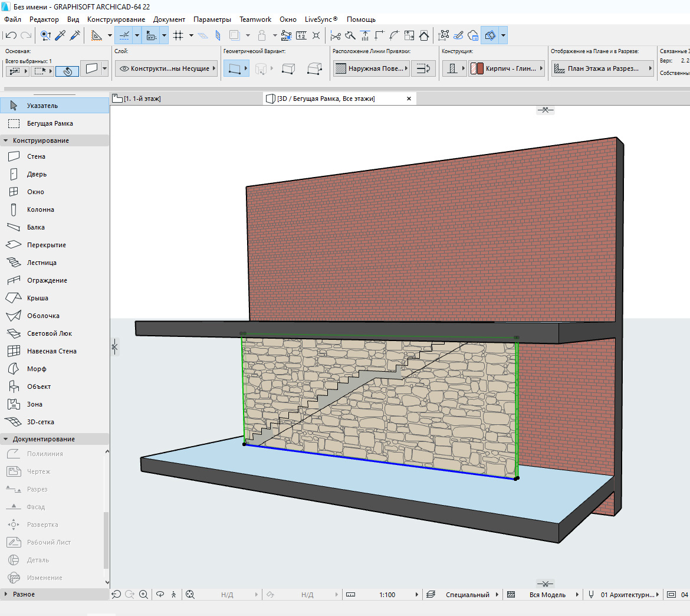Toggle the grid snap button
Screen dimensions: 690x616
(x=179, y=35)
